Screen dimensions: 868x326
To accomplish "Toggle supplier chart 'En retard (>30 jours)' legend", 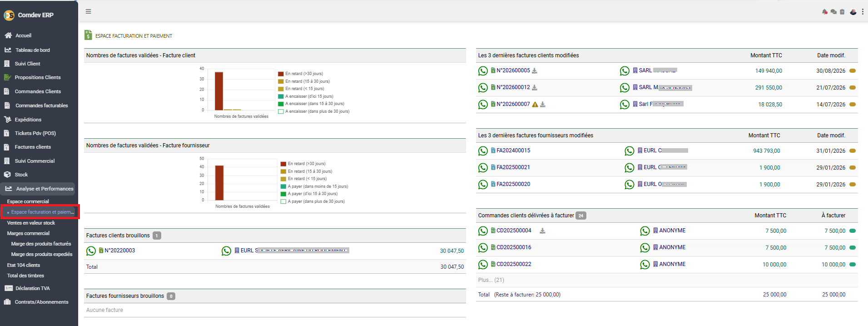I will point(303,164).
